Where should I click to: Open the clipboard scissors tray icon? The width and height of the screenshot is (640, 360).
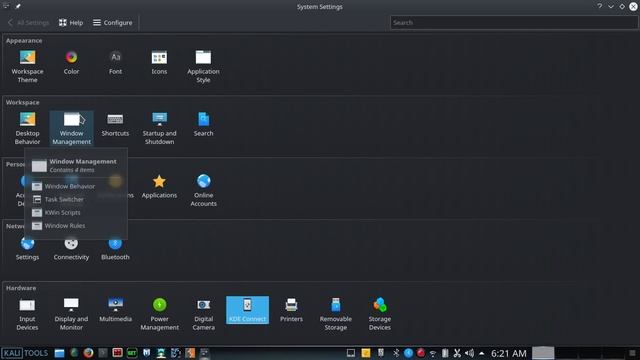point(457,353)
